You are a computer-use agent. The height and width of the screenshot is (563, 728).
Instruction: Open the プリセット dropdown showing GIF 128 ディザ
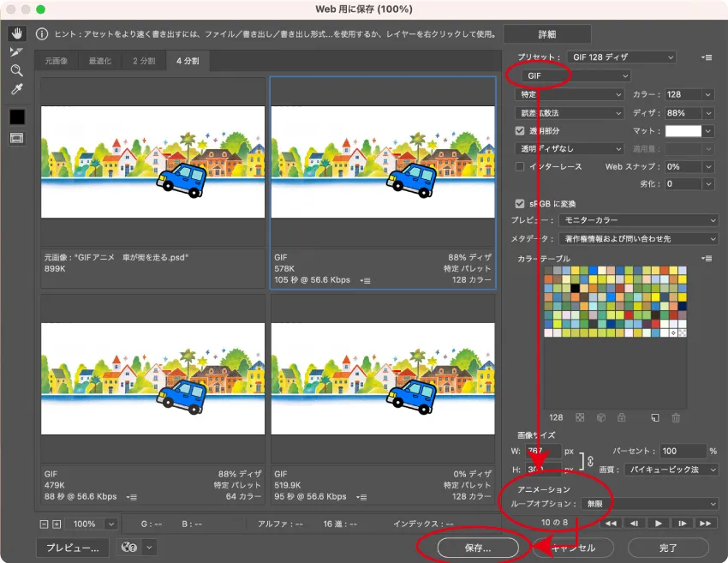[x=621, y=57]
